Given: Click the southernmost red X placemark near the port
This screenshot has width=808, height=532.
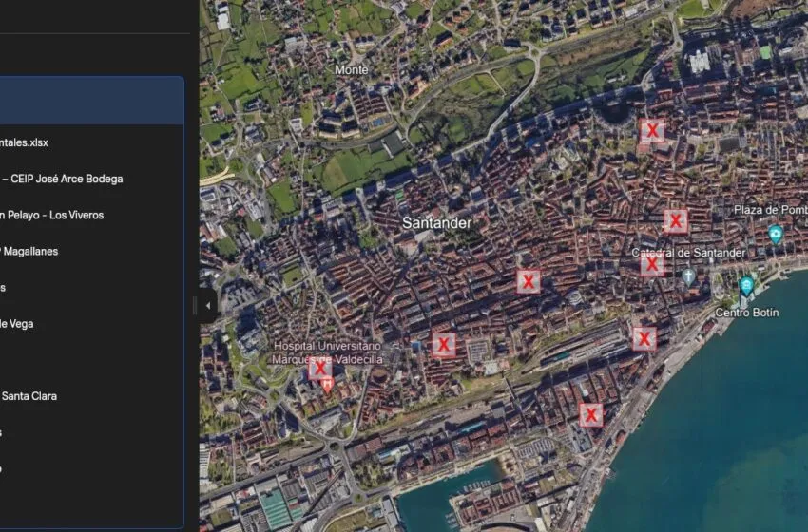Looking at the screenshot, I should pyautogui.click(x=591, y=414).
